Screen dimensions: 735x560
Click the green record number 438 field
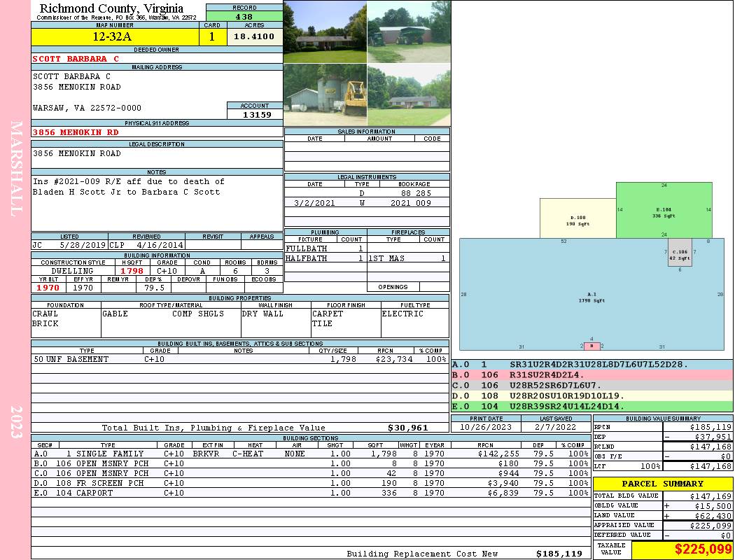[x=244, y=16]
